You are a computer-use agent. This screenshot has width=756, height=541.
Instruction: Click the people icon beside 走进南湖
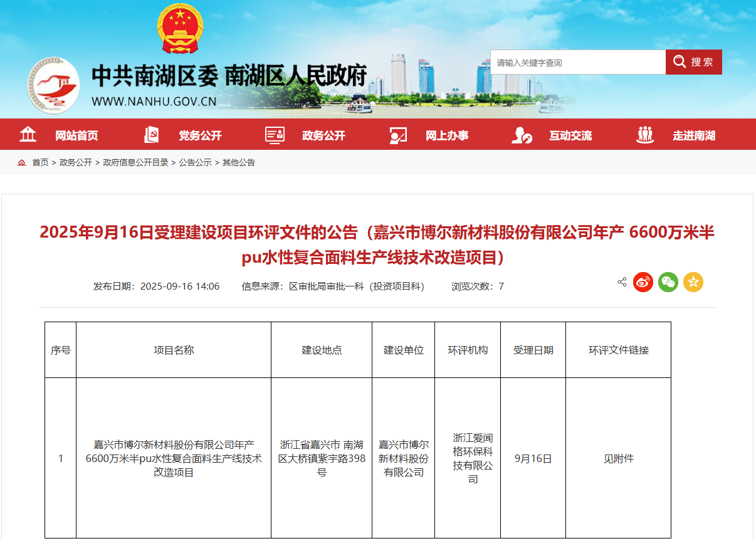[645, 135]
